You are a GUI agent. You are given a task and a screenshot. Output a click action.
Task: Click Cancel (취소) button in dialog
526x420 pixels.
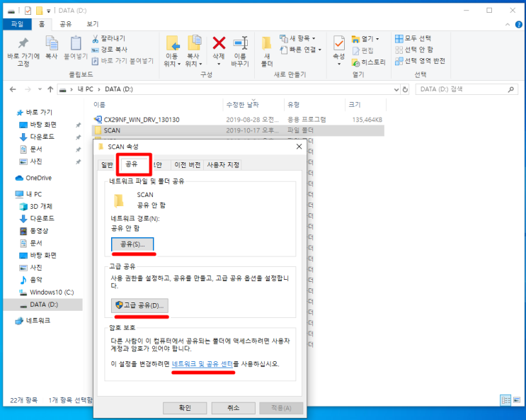[233, 408]
